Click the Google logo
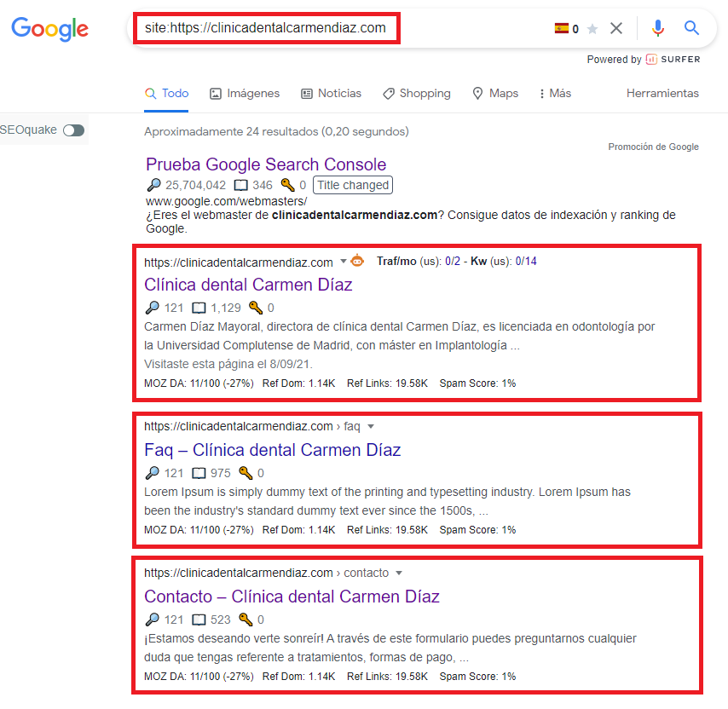Image resolution: width=728 pixels, height=709 pixels. pos(49,29)
